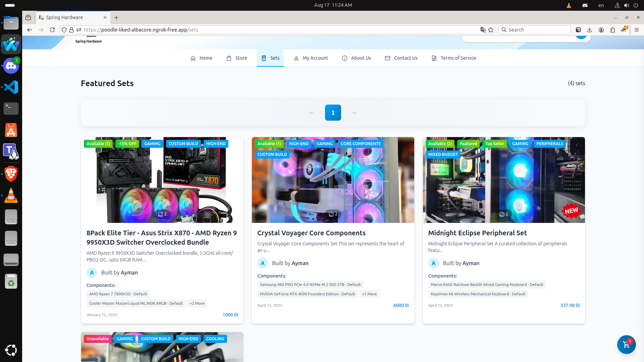Open the 8Pack Elite Tier bundle title
The image size is (644, 362).
click(162, 238)
